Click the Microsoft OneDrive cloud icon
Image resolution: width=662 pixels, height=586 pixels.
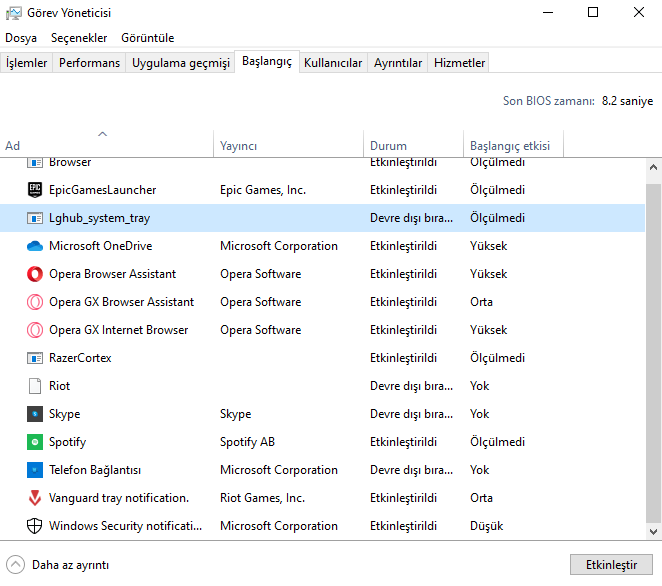[35, 246]
